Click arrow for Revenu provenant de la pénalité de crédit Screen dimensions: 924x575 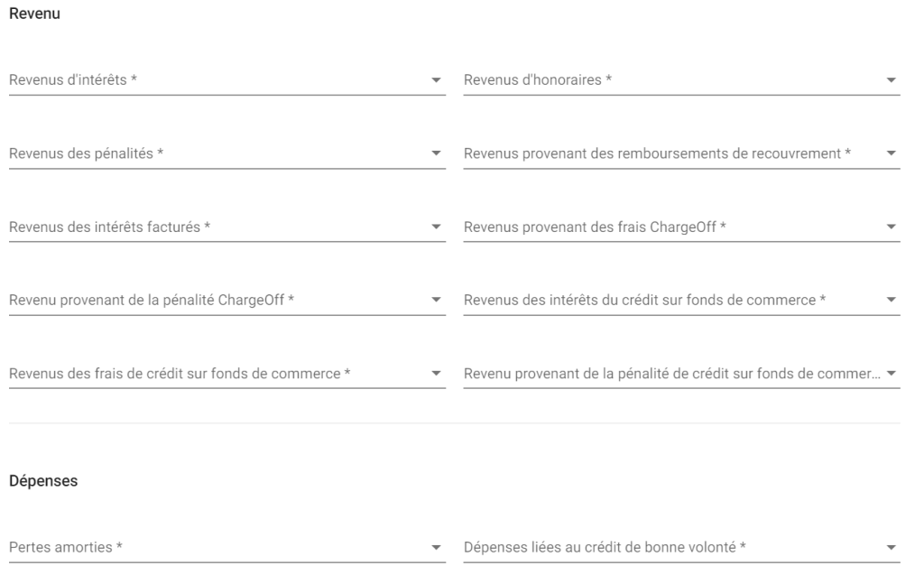tap(891, 374)
